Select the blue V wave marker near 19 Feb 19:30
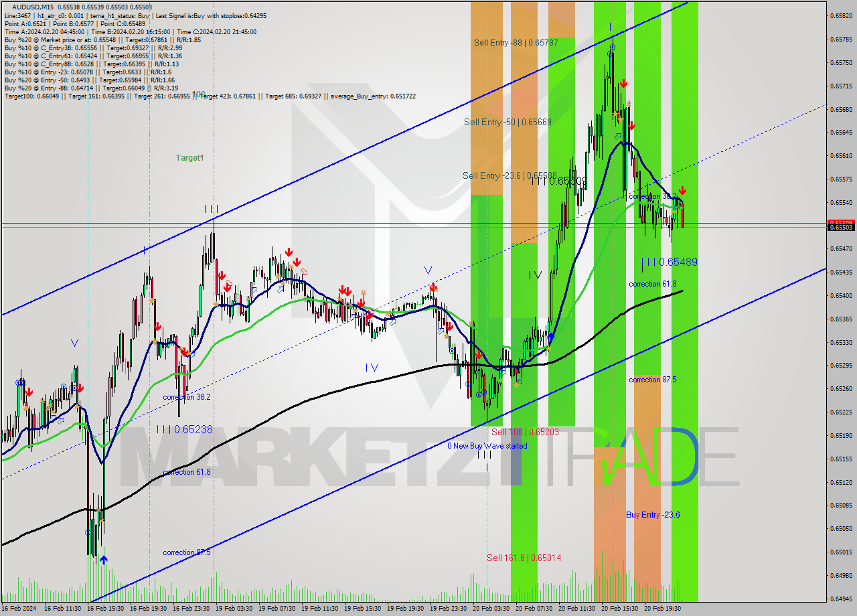The height and width of the screenshot is (616, 857). pyautogui.click(x=428, y=271)
